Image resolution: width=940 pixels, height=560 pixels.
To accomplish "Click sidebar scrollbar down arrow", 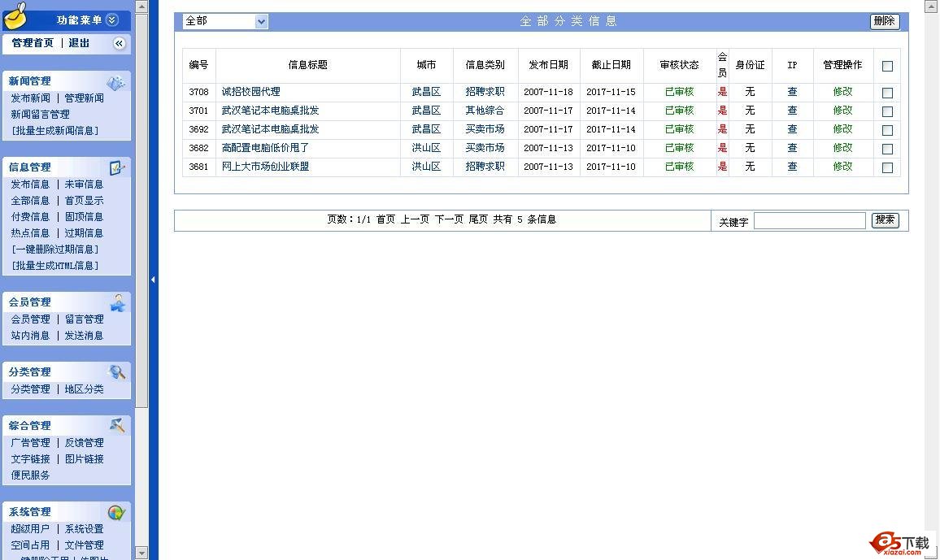I will pos(141,552).
